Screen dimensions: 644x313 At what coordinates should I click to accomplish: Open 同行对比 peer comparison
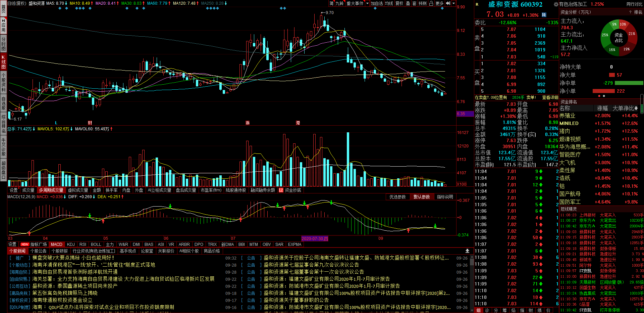[634, 4]
